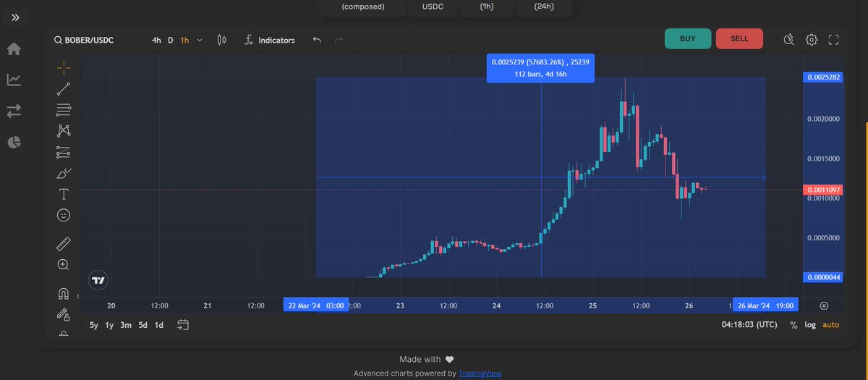Click the 26 Mar '24 19:00 time label
The height and width of the screenshot is (380, 868).
click(765, 305)
